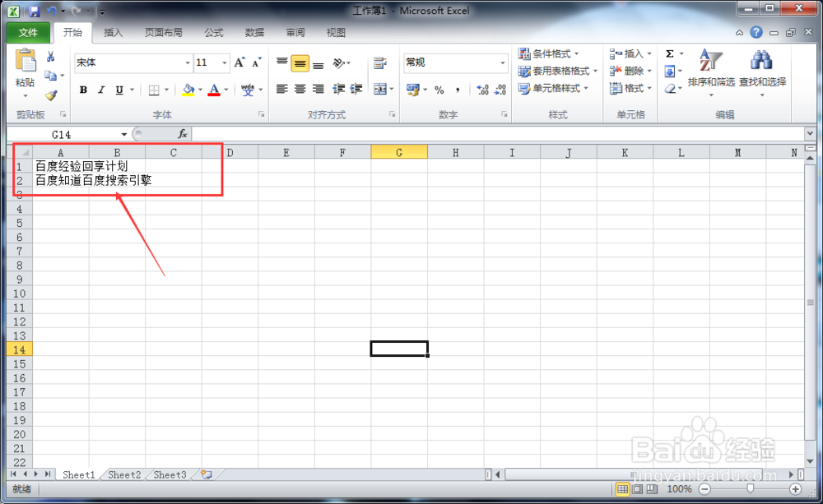Decrease decimal places
This screenshot has width=823, height=504.
point(500,90)
